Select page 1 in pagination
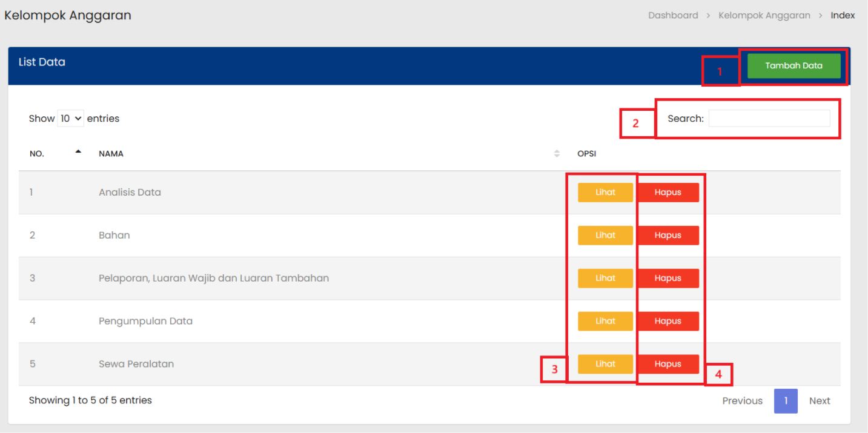This screenshot has width=868, height=433. click(786, 401)
